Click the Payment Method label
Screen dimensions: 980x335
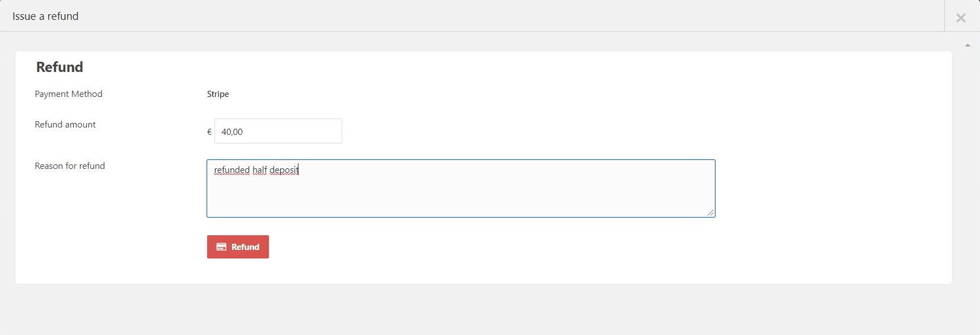[x=69, y=94]
